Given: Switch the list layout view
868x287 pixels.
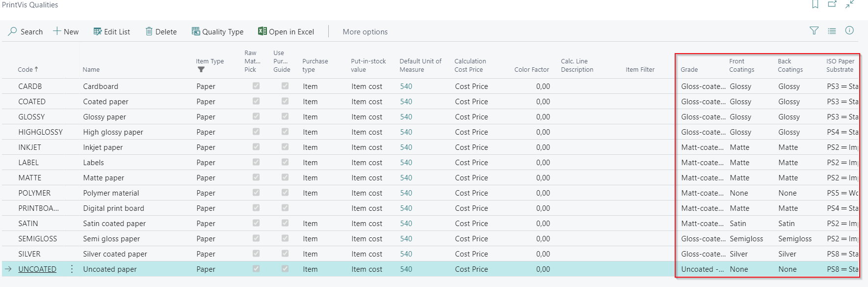Looking at the screenshot, I should tap(832, 31).
